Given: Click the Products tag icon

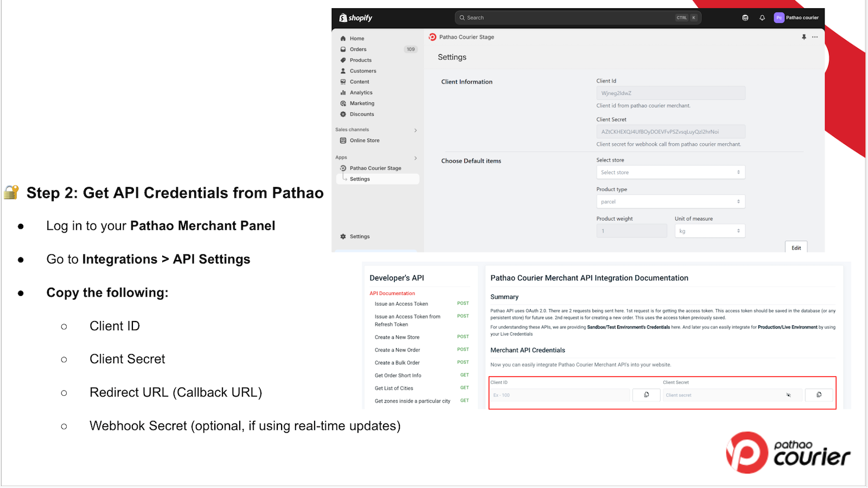Looking at the screenshot, I should pos(343,60).
